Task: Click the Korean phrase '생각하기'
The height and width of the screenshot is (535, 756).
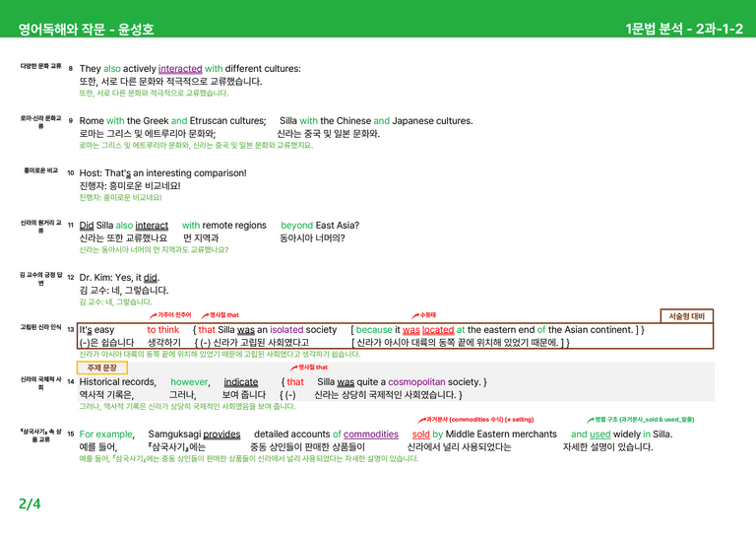Action: pos(164,343)
